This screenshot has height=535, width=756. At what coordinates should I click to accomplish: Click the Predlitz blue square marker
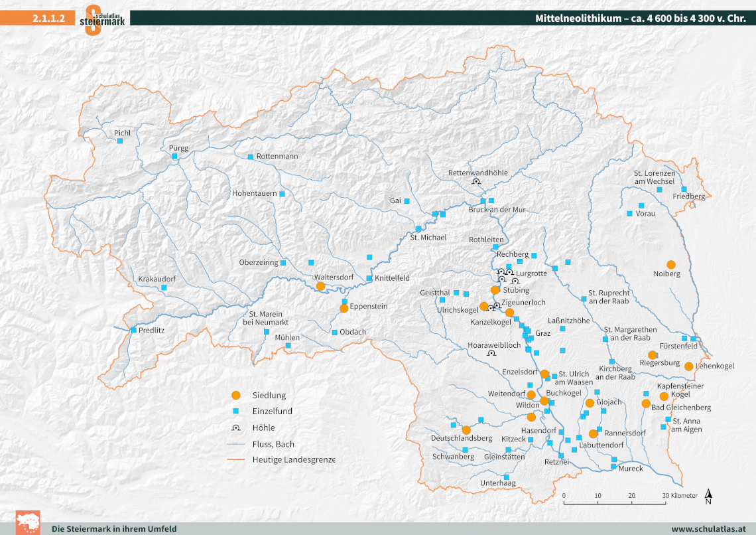click(134, 330)
